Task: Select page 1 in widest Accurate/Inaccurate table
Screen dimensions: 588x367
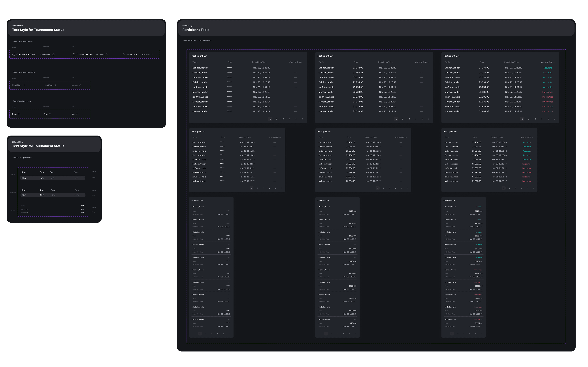Action: [x=522, y=119]
